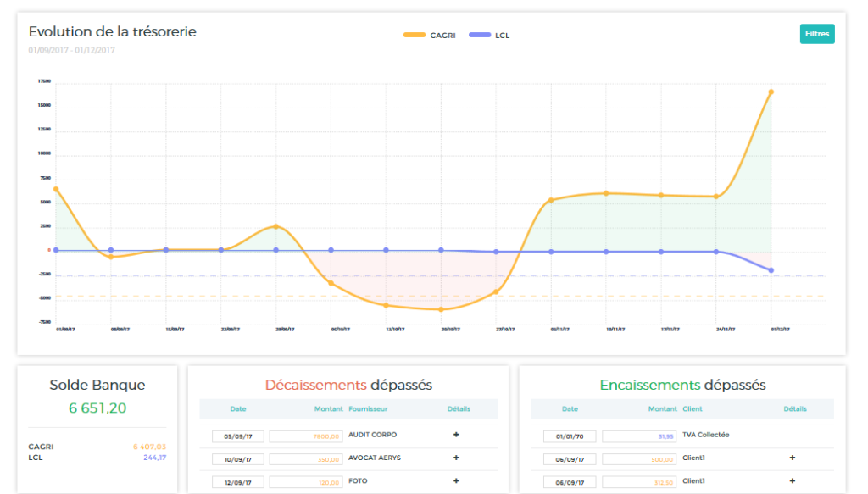The width and height of the screenshot is (868, 494).
Task: Select CAGRI peak point at 29/09/17
Action: (x=276, y=226)
